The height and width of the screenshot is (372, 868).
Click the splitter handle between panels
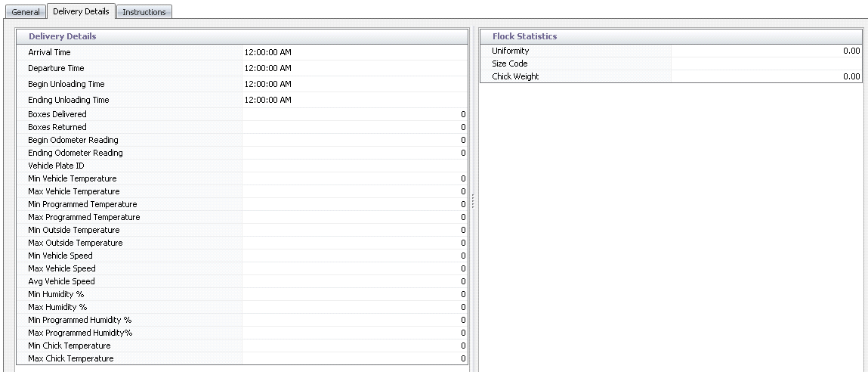pos(474,200)
